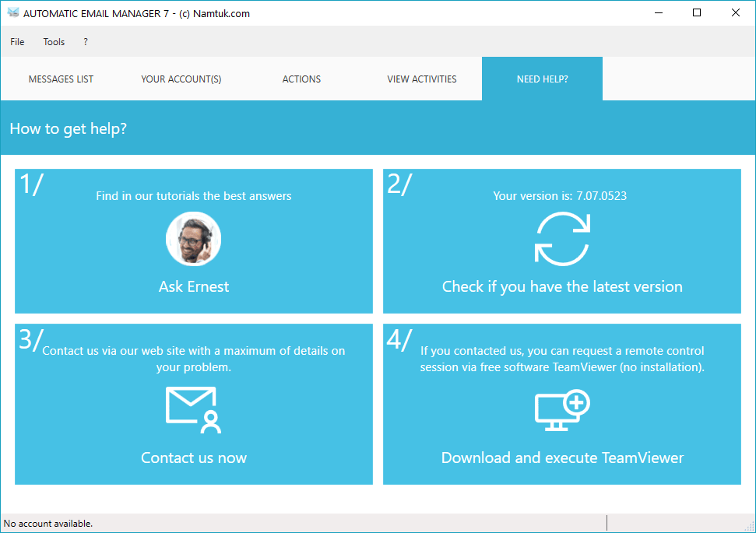Maximize the Automatic Email Manager window
This screenshot has width=756, height=533.
[697, 13]
